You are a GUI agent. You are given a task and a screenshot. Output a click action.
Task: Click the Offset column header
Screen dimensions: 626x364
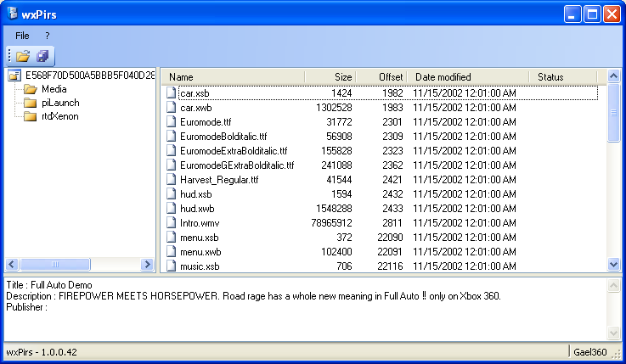point(382,77)
